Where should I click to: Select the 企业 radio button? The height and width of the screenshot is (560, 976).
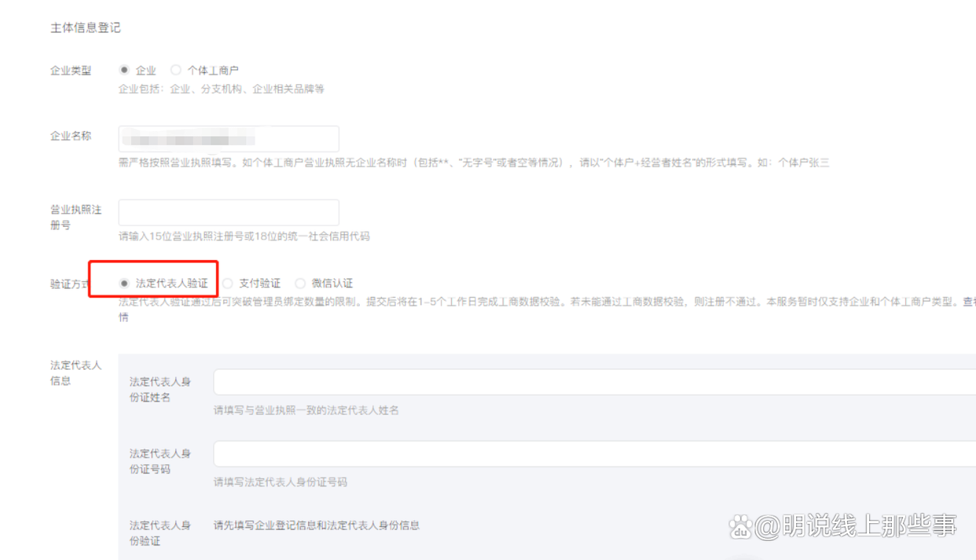coord(124,70)
